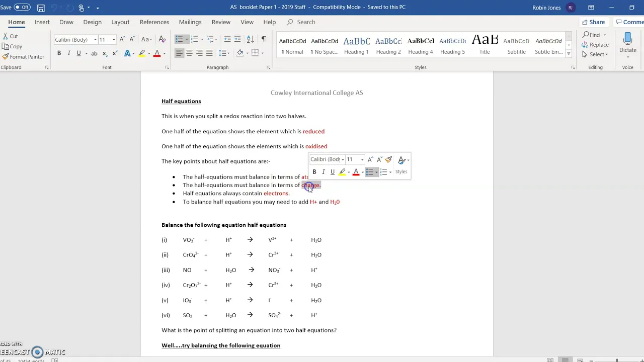Screen dimensions: 644x362
Task: Switch to the Review tab
Action: click(x=221, y=22)
